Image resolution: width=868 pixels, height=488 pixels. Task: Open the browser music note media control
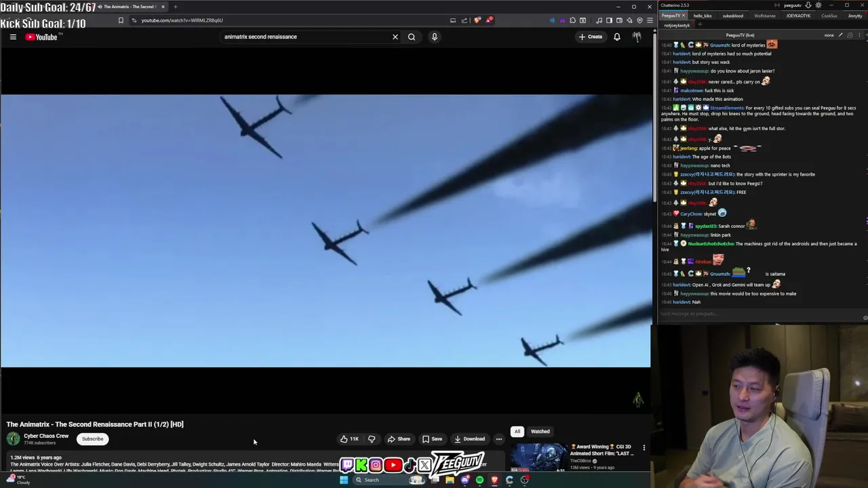[x=599, y=20]
